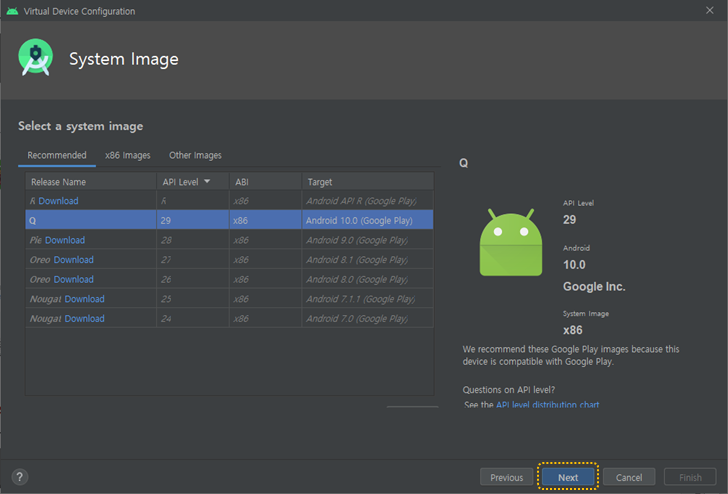Click API level 24 cell
This screenshot has width=728, height=494.
coord(193,318)
